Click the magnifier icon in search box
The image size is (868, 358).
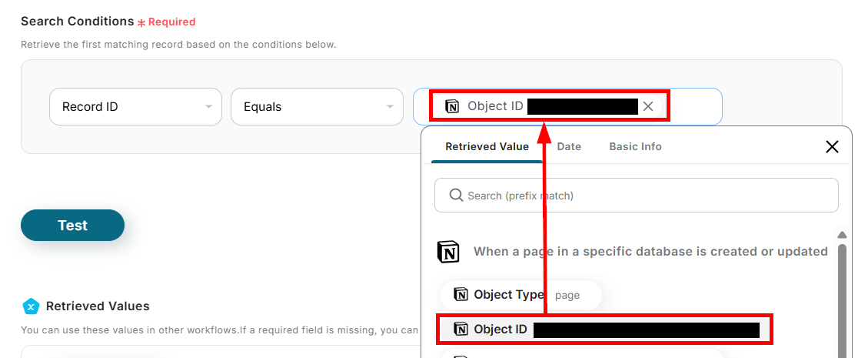456,195
